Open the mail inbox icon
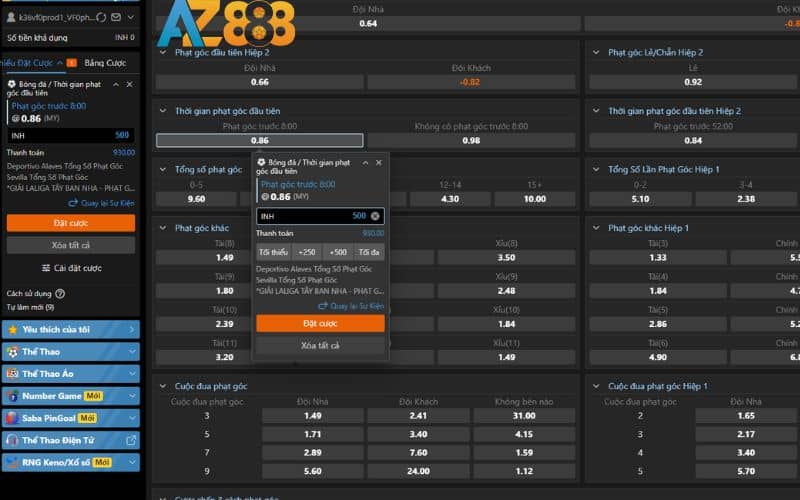The height and width of the screenshot is (500, 800). 117,17
